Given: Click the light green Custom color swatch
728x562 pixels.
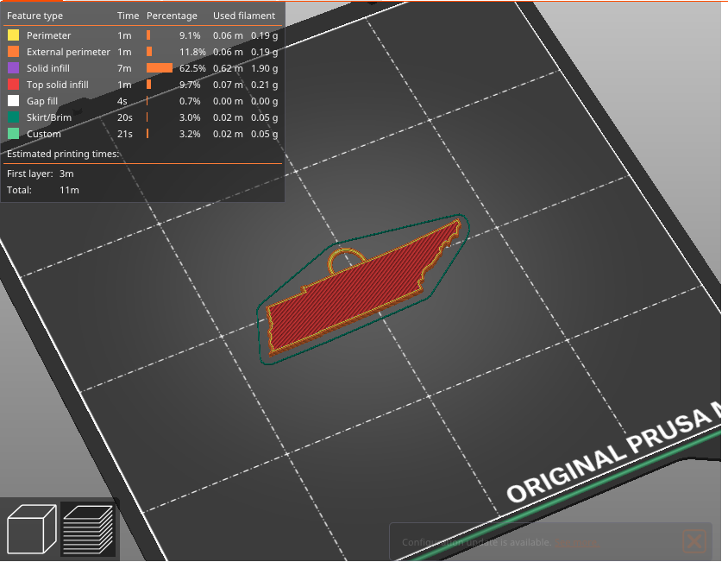Looking at the screenshot, I should (x=14, y=134).
